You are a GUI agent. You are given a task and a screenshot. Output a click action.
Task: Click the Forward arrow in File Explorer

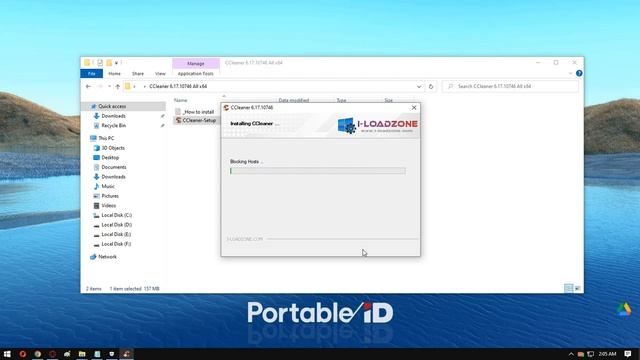coord(100,87)
